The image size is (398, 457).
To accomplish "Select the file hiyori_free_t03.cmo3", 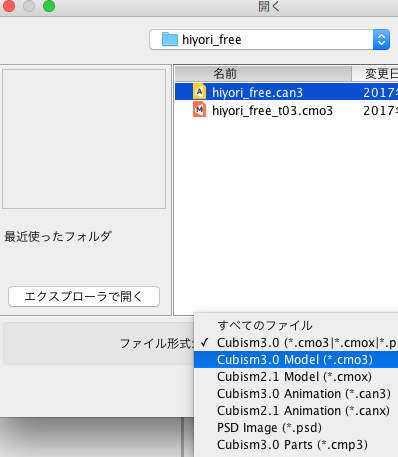I will coord(286,110).
